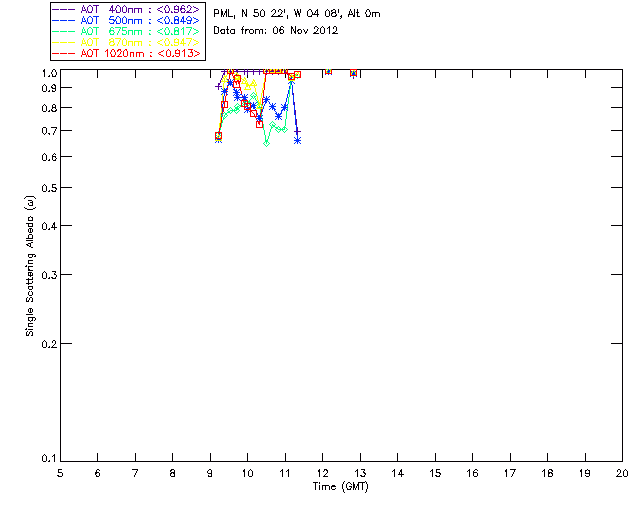Click the AOT 500nm blue legend entry
Viewport: 640px width, 512px height.
pos(127,20)
